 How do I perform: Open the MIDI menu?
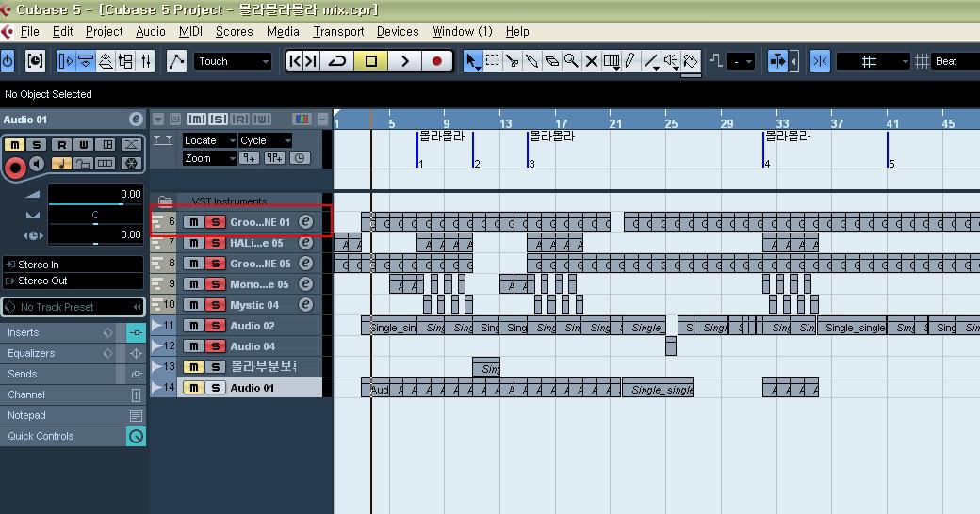coord(190,31)
